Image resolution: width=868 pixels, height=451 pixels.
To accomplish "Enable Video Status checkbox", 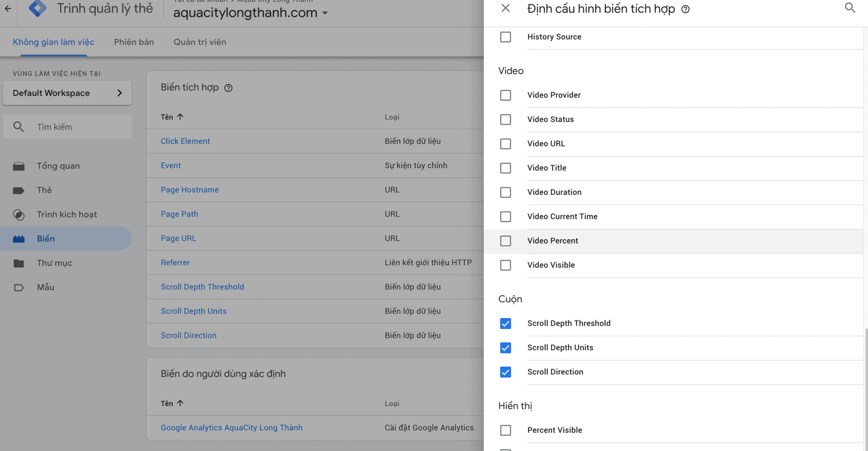I will [505, 120].
